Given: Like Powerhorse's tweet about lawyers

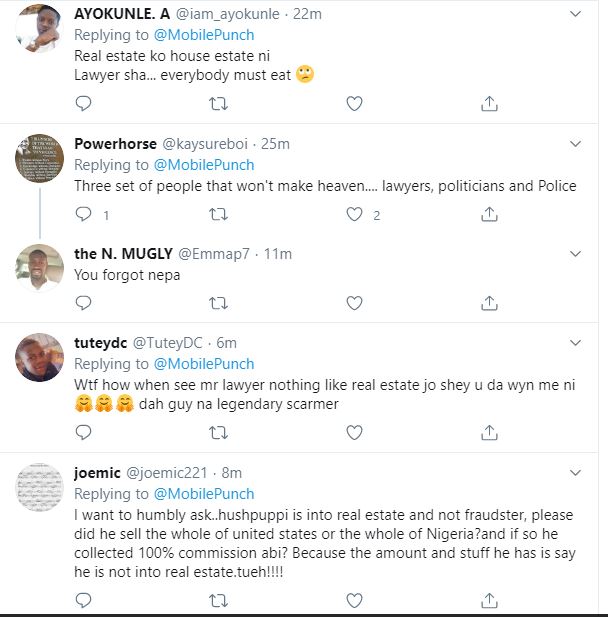Looking at the screenshot, I should click(x=353, y=214).
